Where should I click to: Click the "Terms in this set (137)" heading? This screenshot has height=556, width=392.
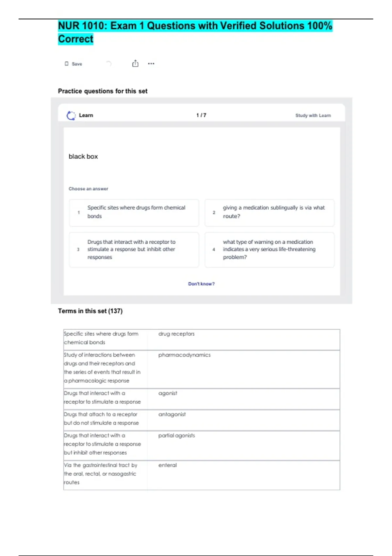click(90, 311)
